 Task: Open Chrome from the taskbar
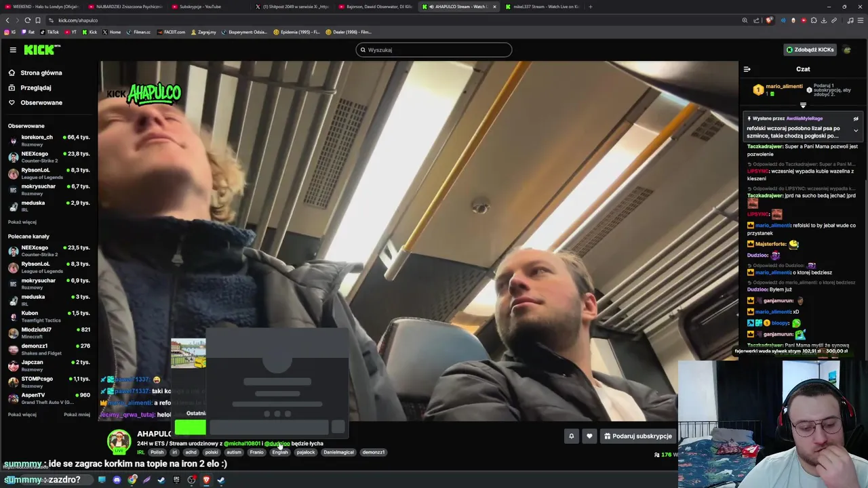(132, 480)
